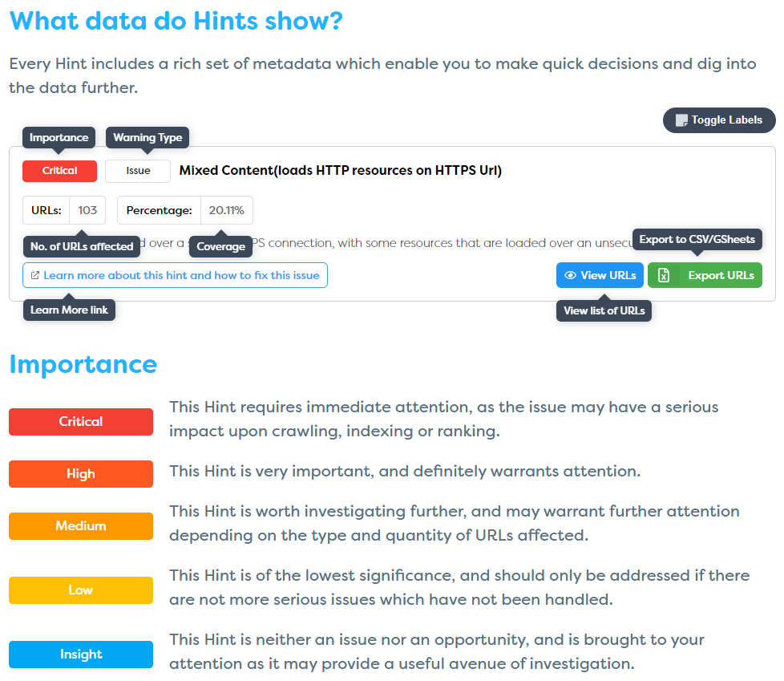This screenshot has width=784, height=681.
Task: Click the red Critical importance swatch
Action: pyautogui.click(x=81, y=422)
